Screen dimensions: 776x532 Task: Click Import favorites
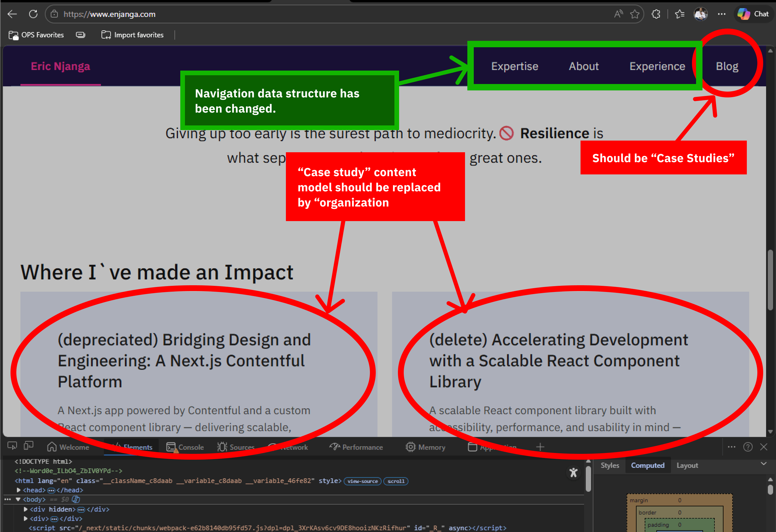[x=132, y=35]
